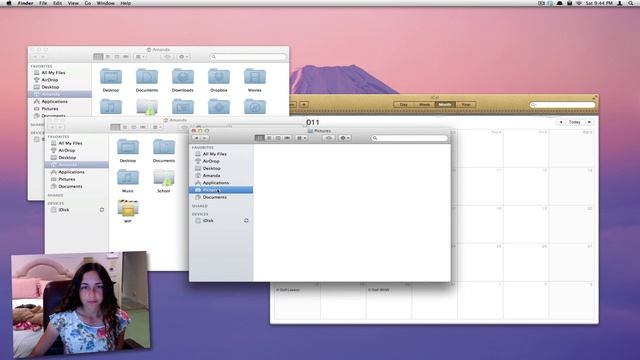Click the plus add-event button in iCal
Screen dimensions: 640x360
[304, 104]
